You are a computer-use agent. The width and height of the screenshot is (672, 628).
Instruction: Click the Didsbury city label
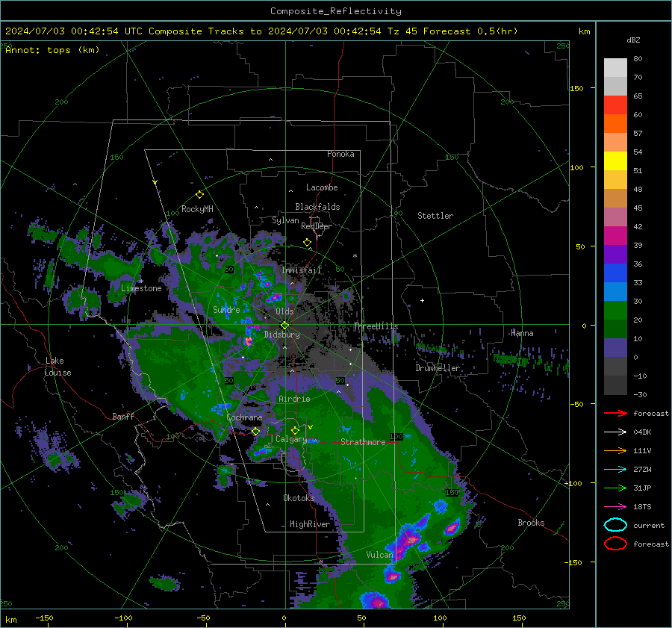(282, 335)
